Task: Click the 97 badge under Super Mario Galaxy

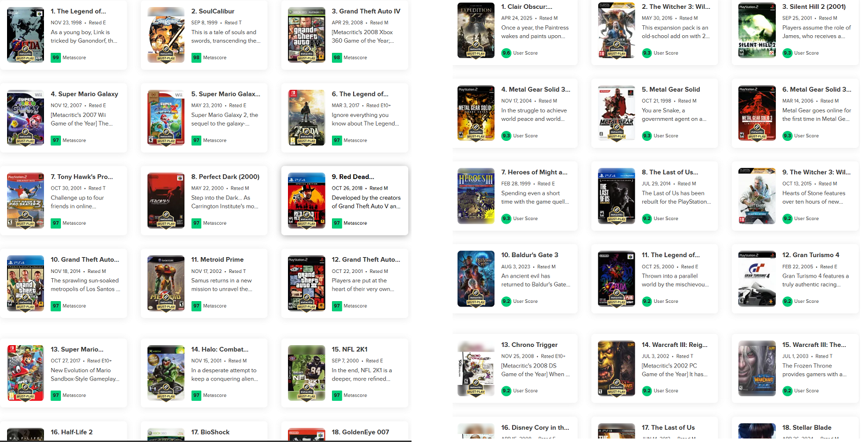Action: (x=56, y=140)
